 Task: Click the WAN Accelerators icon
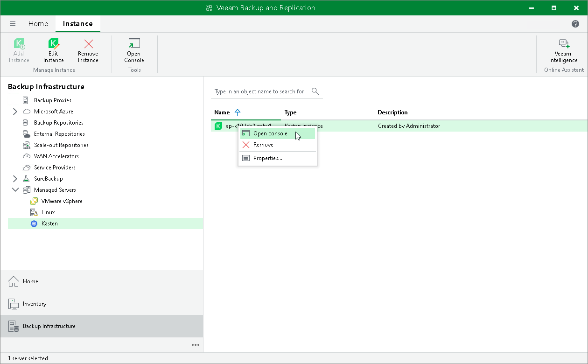(x=27, y=156)
